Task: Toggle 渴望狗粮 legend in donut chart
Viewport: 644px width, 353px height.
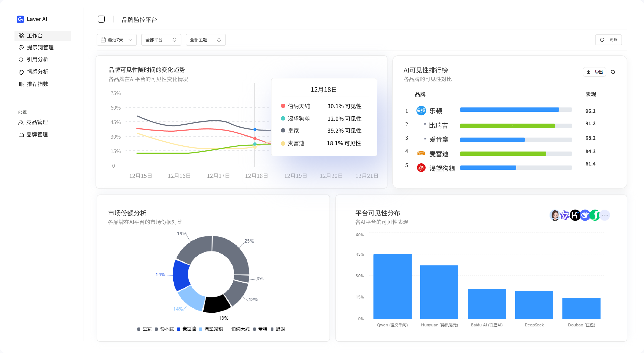Action: point(211,329)
